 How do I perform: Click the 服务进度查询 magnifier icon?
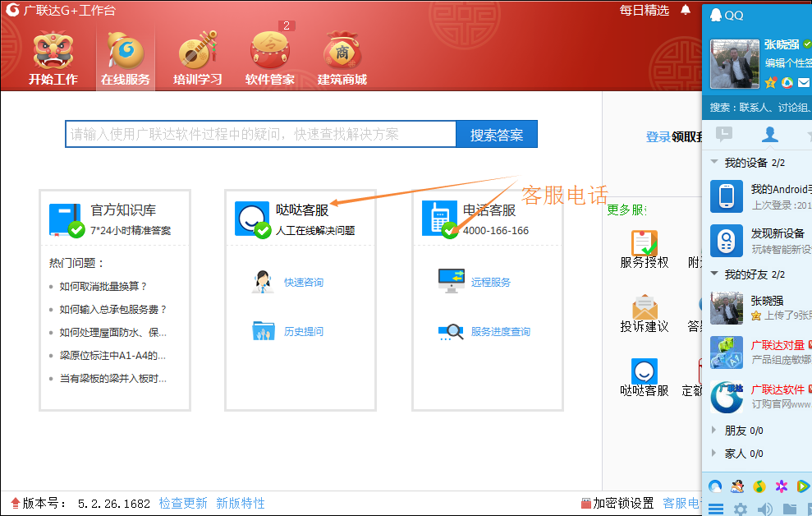pos(451,332)
